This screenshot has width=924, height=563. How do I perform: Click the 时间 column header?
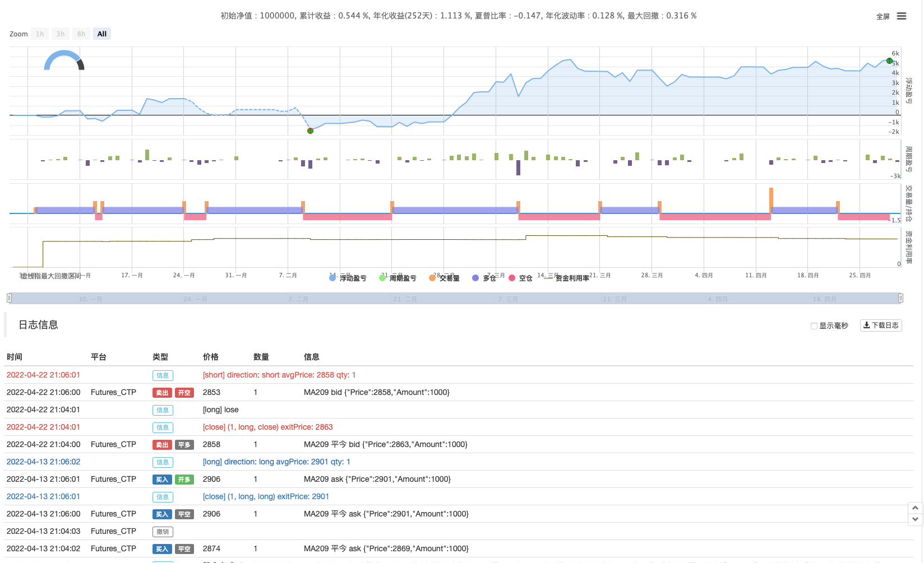[15, 357]
